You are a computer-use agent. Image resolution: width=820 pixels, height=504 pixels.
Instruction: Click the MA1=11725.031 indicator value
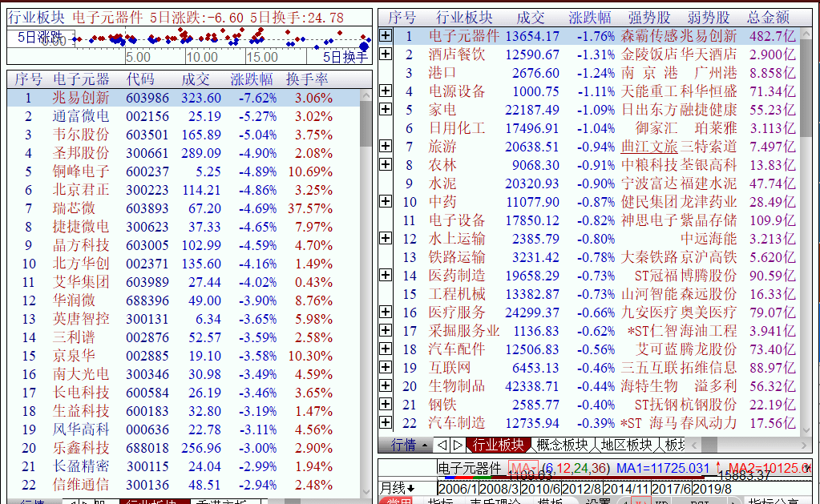point(663,468)
